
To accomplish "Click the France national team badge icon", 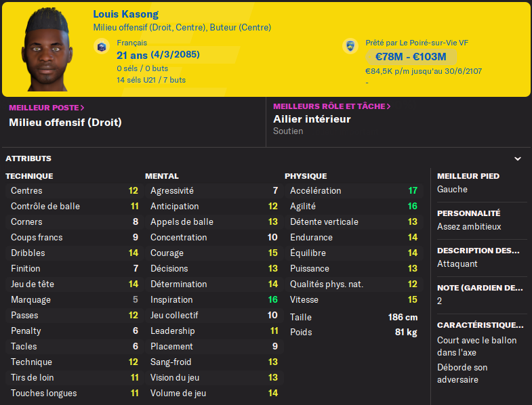I will (102, 46).
